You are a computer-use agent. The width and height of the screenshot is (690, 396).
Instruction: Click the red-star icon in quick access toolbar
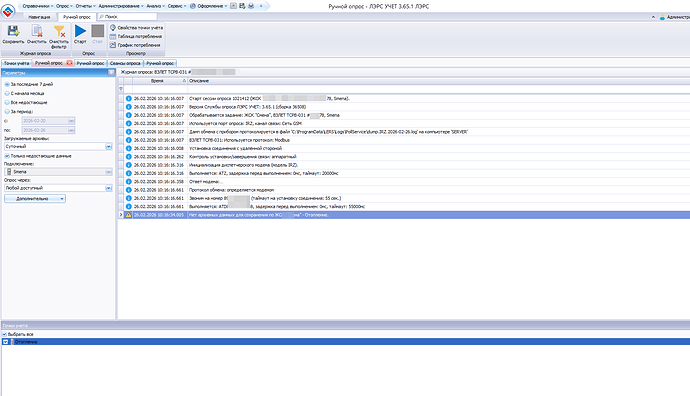point(233,6)
